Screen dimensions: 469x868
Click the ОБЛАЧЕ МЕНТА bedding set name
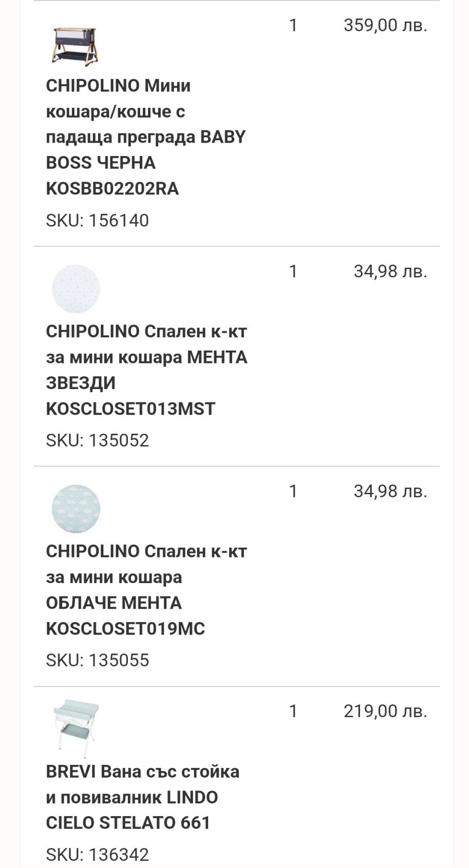pos(146,590)
